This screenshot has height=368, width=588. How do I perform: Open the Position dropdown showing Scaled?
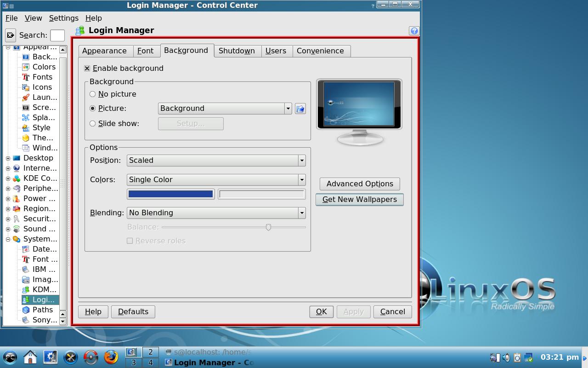click(216, 160)
